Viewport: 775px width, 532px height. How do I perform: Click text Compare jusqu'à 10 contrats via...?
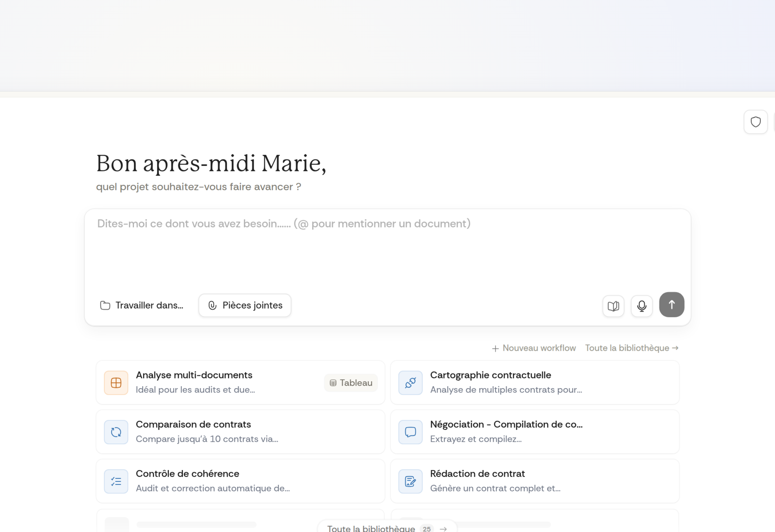coord(207,439)
